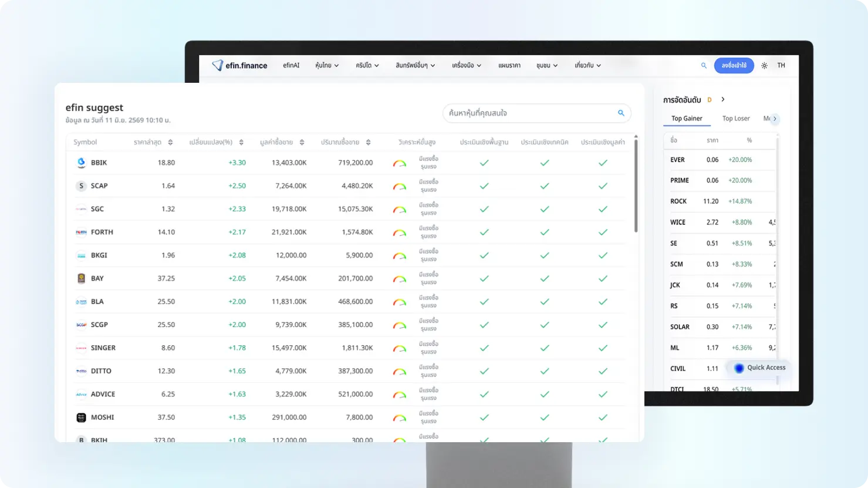This screenshot has height=488, width=868.
Task: Open the SINGER symbol link
Action: click(103, 348)
